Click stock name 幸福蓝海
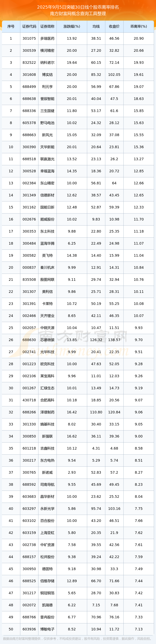 tap(47, 171)
